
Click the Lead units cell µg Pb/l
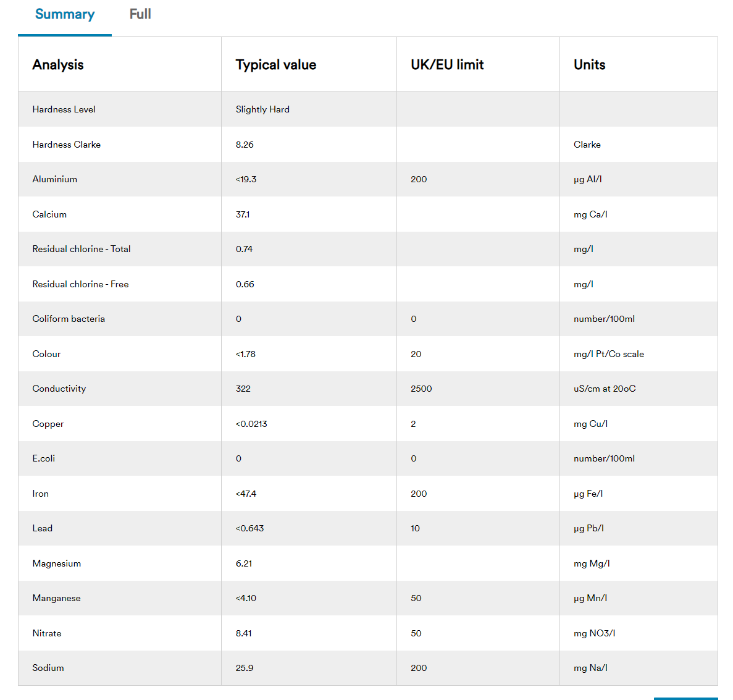(x=588, y=528)
